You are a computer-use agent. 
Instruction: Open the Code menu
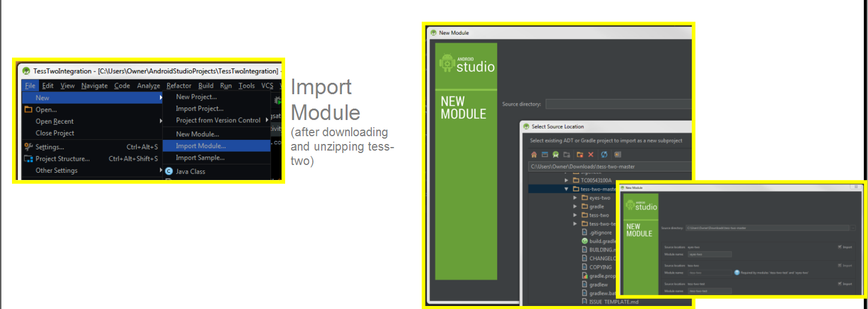122,86
